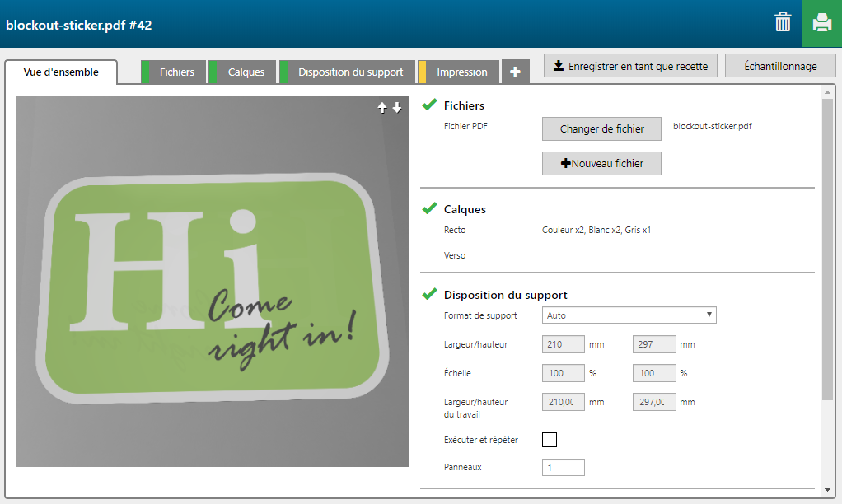Click the Calques section heading
This screenshot has width=842, height=504.
coord(465,209)
